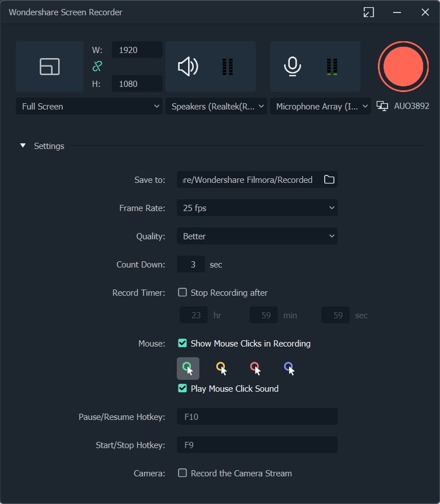Click the Record Timer label

click(x=138, y=292)
